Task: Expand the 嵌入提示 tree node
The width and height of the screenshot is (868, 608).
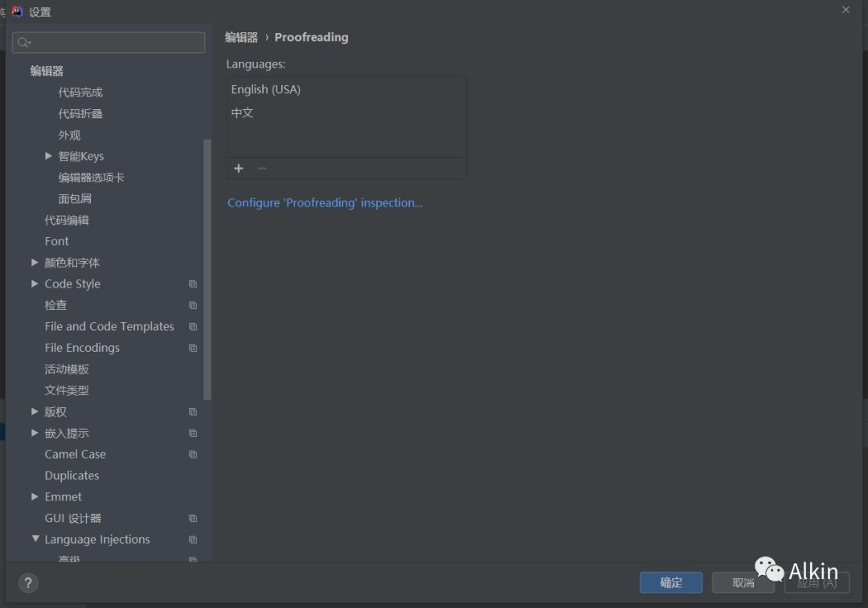Action: click(x=35, y=433)
